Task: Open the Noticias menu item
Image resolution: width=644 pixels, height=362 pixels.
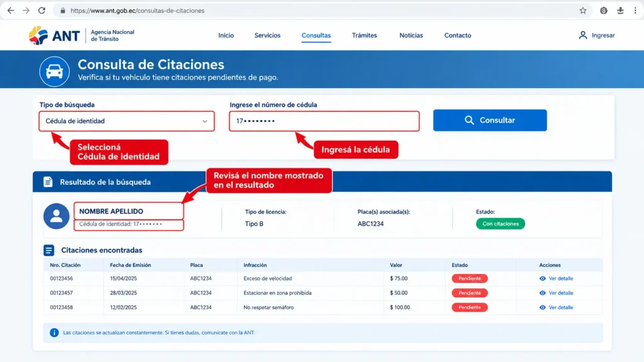Action: (x=411, y=35)
